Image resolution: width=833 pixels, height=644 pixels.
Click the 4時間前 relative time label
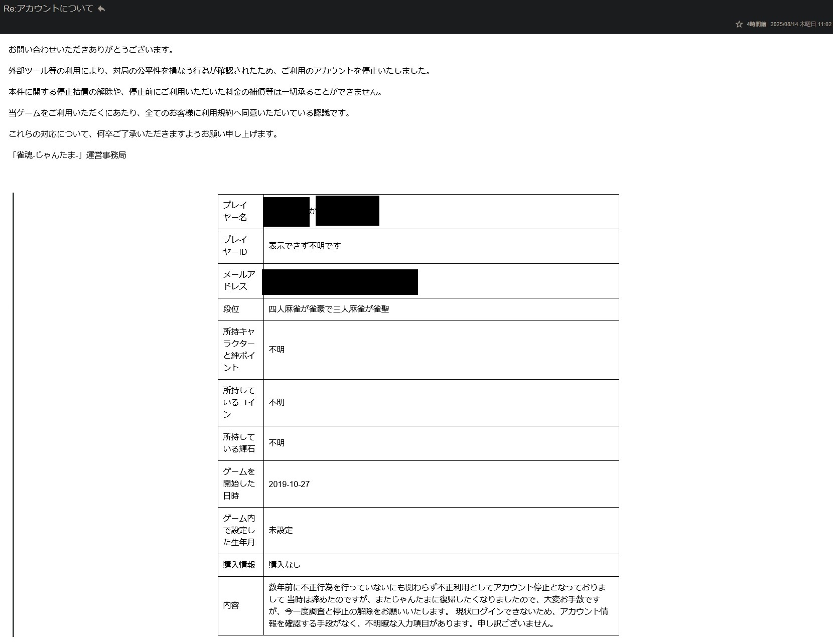pos(756,24)
